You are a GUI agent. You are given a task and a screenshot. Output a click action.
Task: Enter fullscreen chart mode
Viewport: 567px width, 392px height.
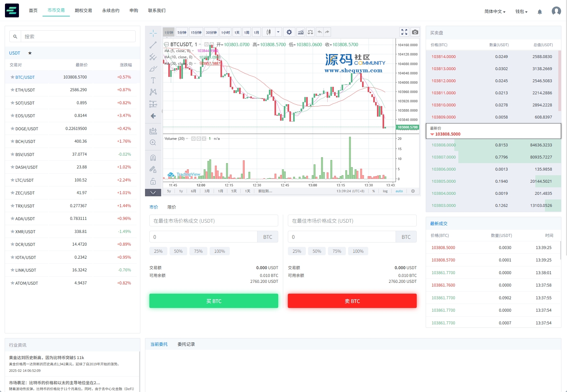tap(404, 32)
